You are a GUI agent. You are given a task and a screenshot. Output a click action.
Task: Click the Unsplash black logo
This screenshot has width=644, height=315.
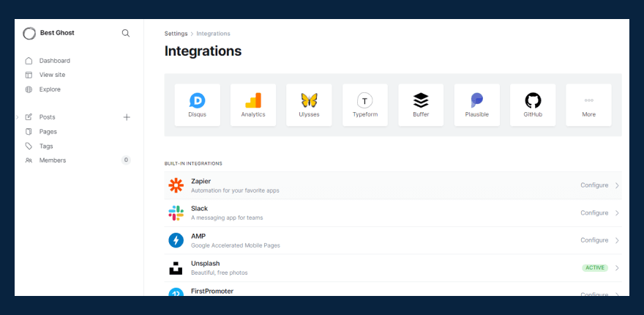click(x=176, y=267)
